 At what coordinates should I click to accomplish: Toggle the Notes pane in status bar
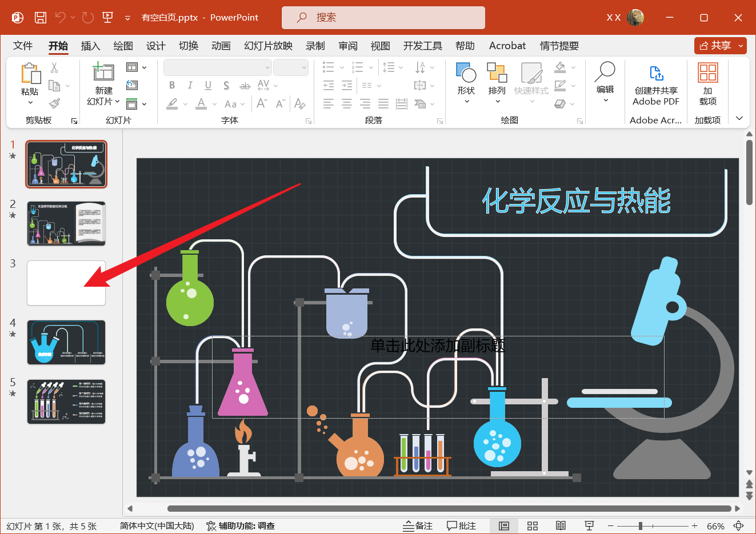coord(418,526)
